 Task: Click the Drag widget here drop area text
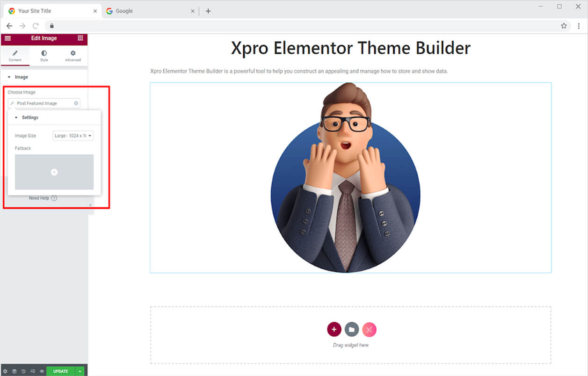tap(350, 345)
